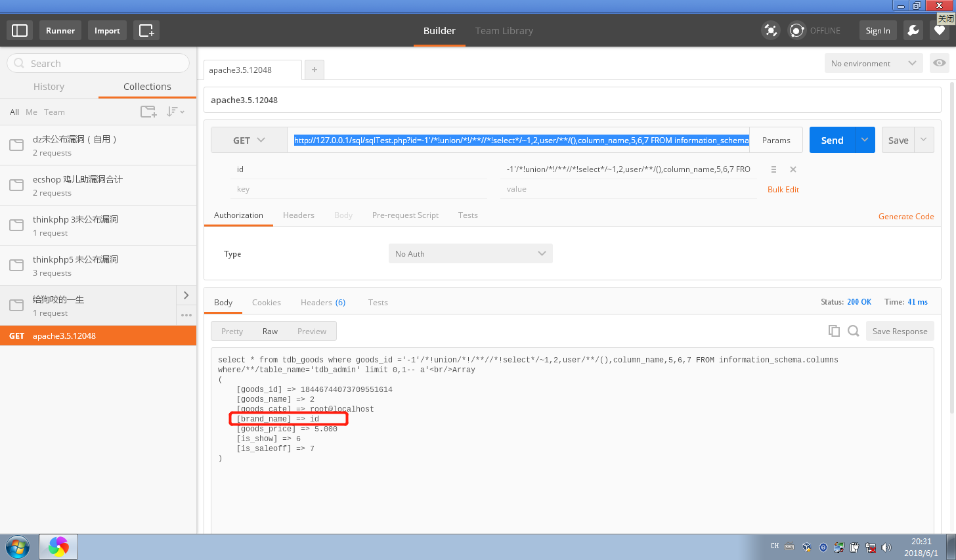Open the request Headers tab
956x560 pixels.
pos(299,215)
